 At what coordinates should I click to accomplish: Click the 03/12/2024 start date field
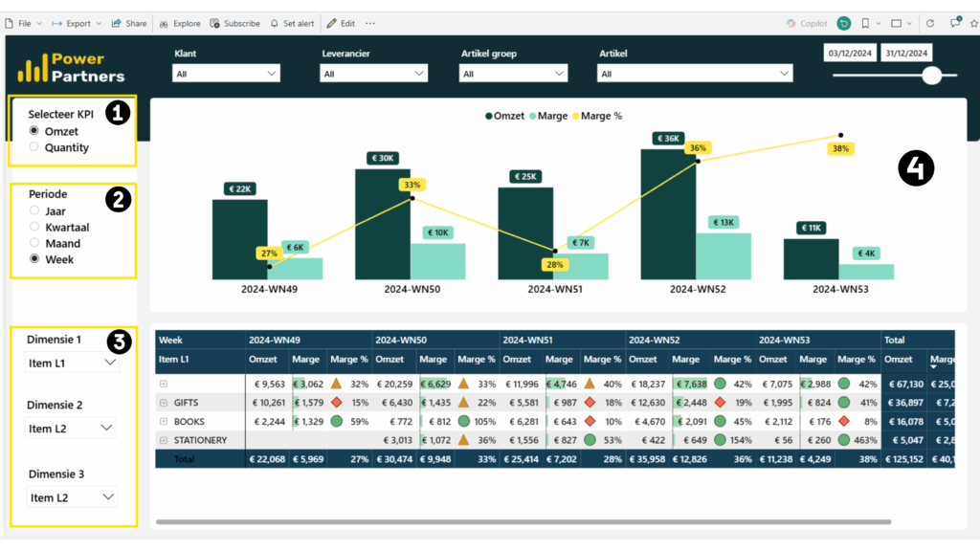pyautogui.click(x=850, y=53)
